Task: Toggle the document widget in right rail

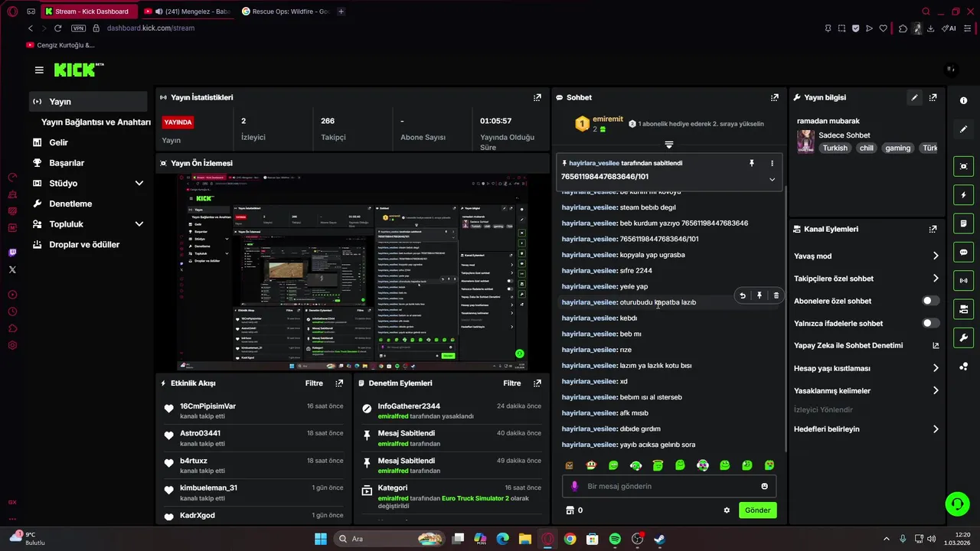Action: 963,223
